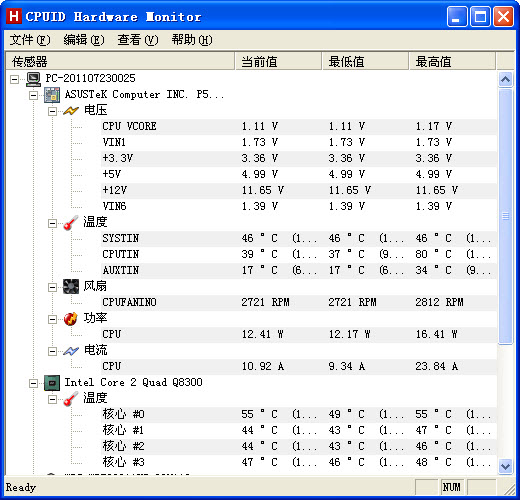Click the blue current icon beside 电流
520x500 pixels.
tap(71, 351)
